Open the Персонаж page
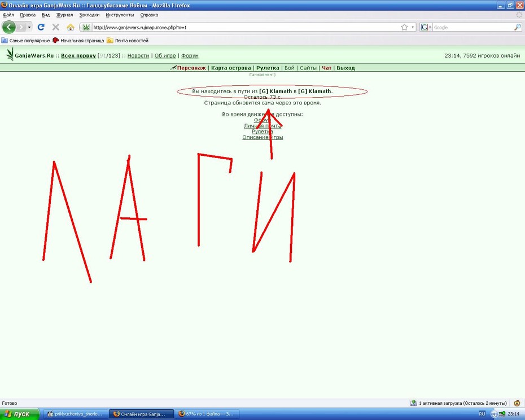Screen dimensions: 525x420 pyautogui.click(x=191, y=68)
